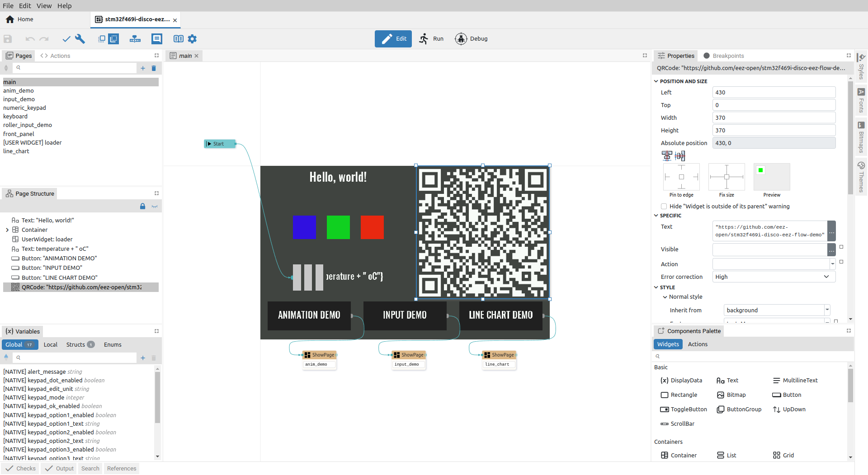The image size is (868, 475).
Task: Collapse the Specific section
Action: [x=656, y=216]
